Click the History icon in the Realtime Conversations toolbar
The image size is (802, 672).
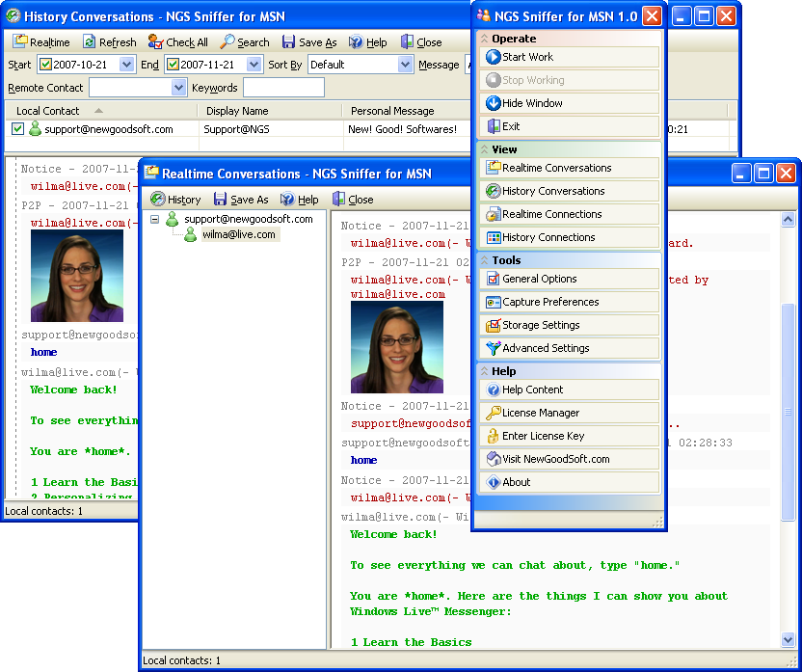pos(157,199)
